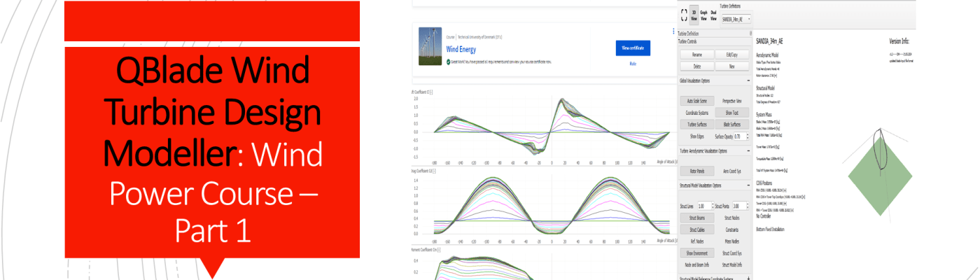Collapse Turbine Aerodynamic Visualization Options section
Image resolution: width=980 pixels, height=280 pixels.
pos(749,150)
